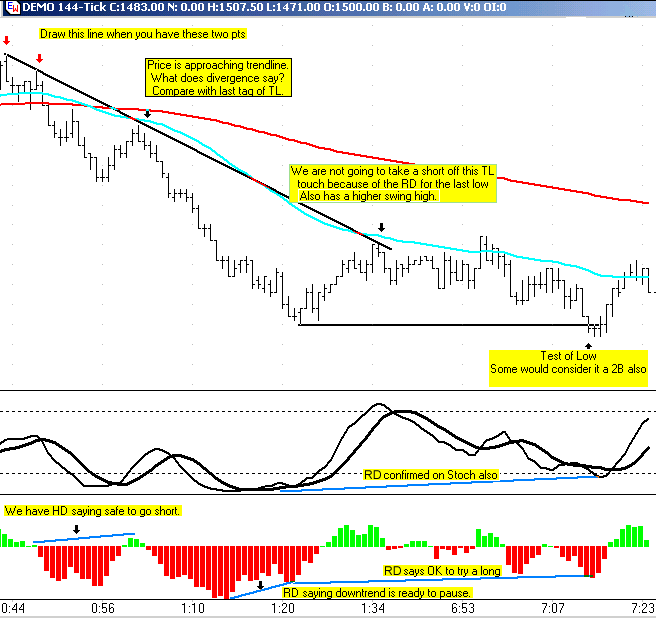Select the leftmost red down arrow marker
The height and width of the screenshot is (618, 656).
point(7,40)
